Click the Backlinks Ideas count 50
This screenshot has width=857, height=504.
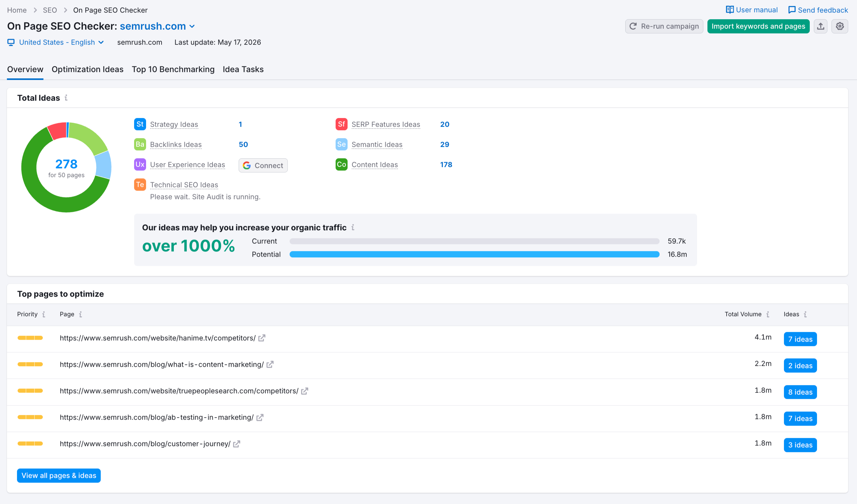243,144
